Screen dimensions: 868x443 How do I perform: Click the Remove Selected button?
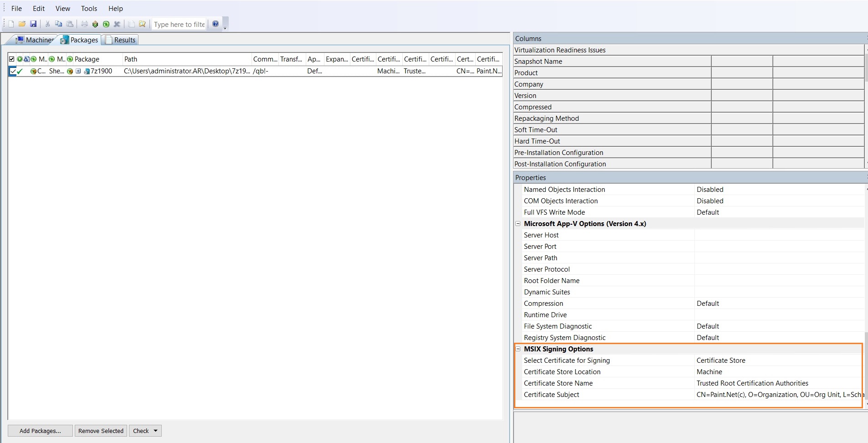pos(100,431)
